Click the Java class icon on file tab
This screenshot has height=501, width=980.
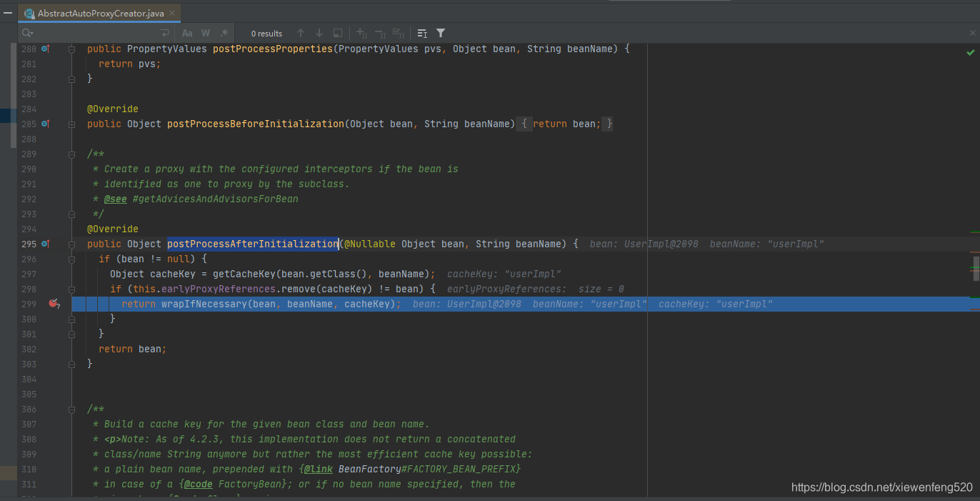[29, 14]
